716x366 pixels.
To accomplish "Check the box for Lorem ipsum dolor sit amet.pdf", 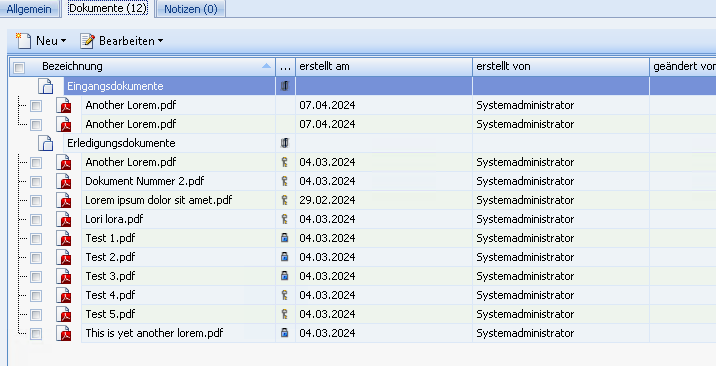I will point(36,201).
